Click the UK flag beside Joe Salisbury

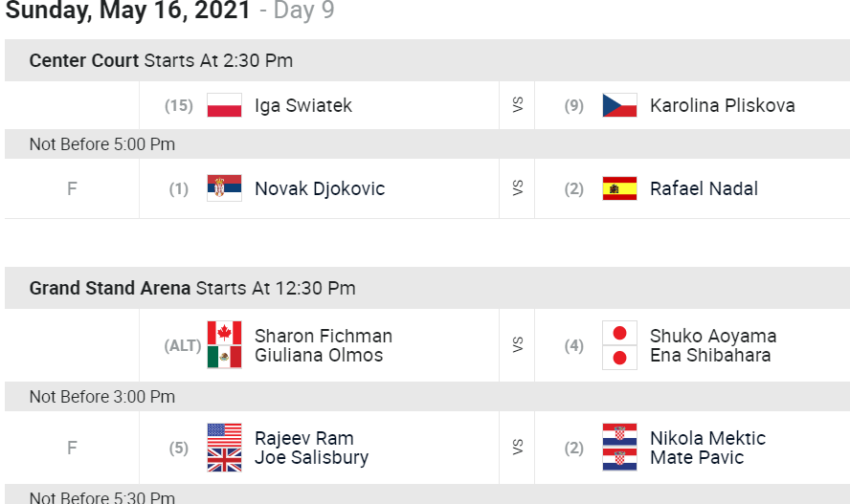[x=224, y=459]
